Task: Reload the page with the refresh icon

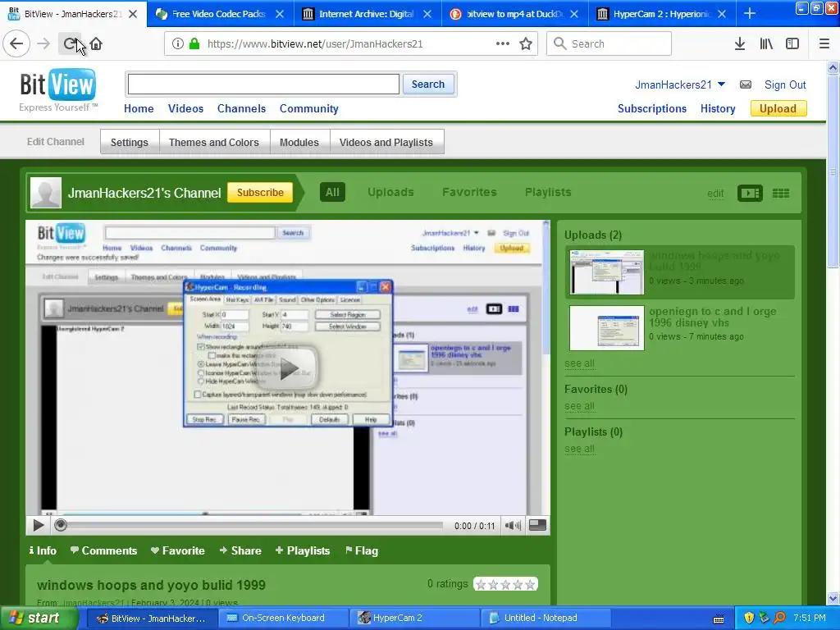Action: 70,44
